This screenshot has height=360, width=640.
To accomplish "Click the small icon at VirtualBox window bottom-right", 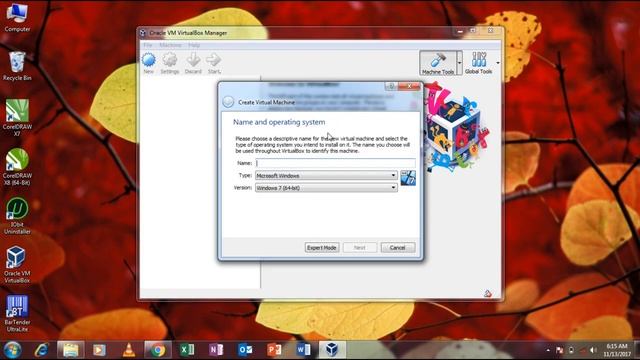I will 488,293.
